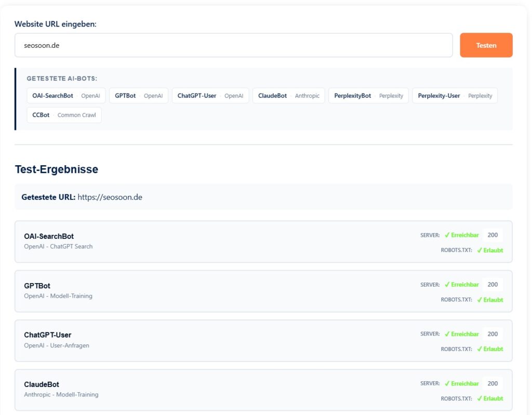
Task: Click the Erlaubt checkmark icon for ClaudeBot
Action: point(478,398)
